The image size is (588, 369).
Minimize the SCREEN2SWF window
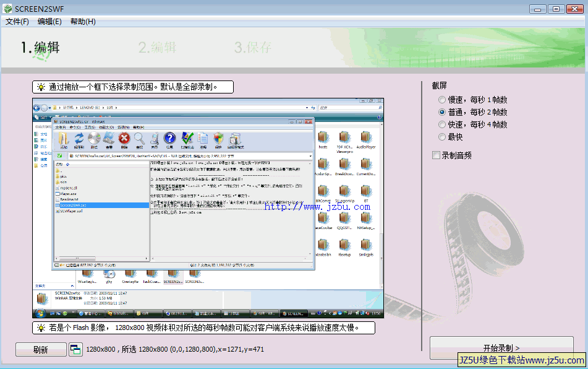click(x=537, y=9)
